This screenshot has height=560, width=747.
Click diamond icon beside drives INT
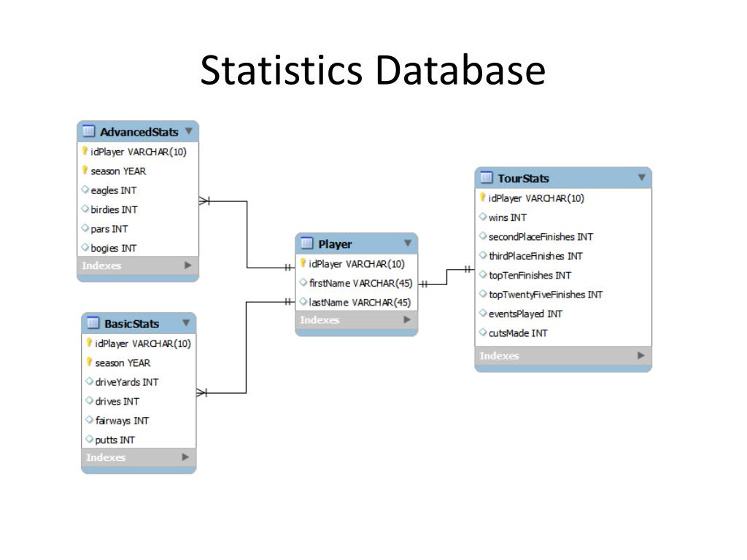coord(89,400)
